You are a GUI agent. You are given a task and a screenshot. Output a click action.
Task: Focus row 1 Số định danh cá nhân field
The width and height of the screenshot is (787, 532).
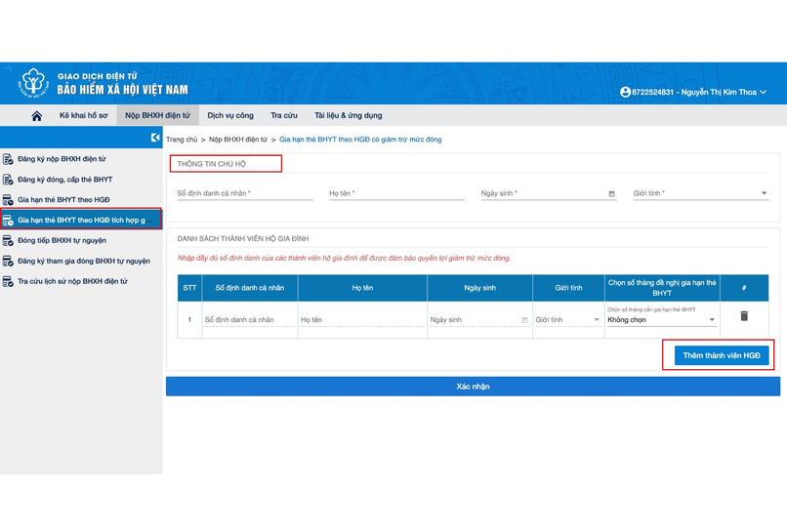[249, 320]
